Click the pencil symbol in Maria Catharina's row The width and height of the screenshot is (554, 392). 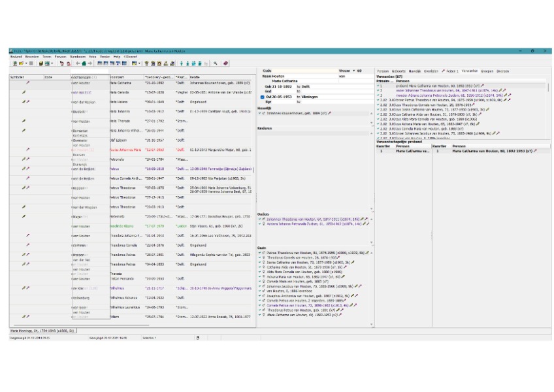(27, 83)
